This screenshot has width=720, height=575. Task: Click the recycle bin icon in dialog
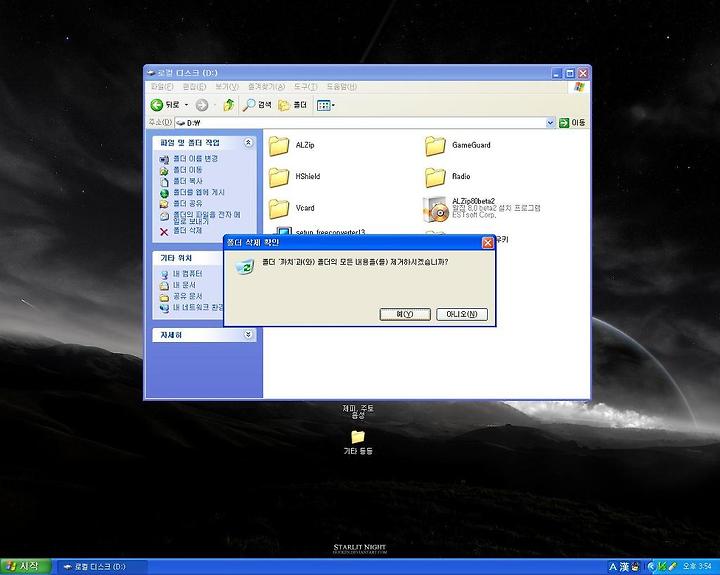click(x=244, y=266)
